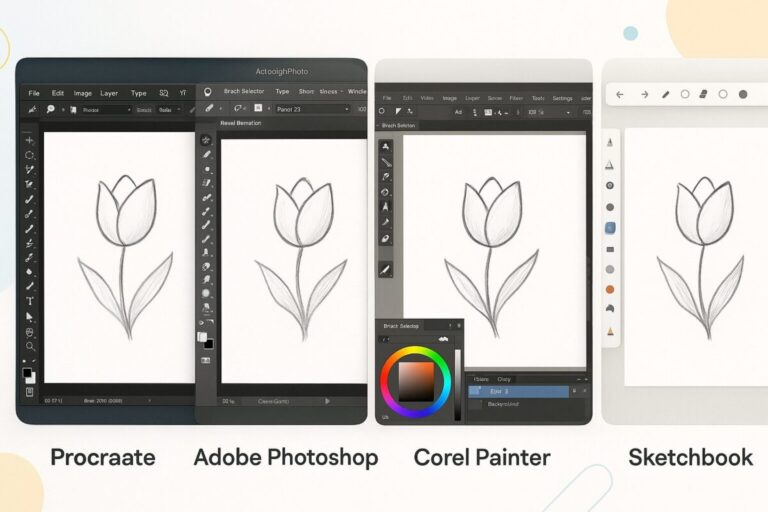Image resolution: width=768 pixels, height=512 pixels.
Task: Click the forward arrow in Sketchbook top bar
Action: (645, 95)
